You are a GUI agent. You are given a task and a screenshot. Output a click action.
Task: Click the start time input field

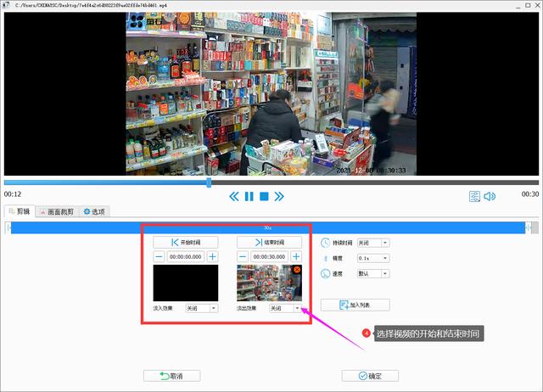(x=185, y=257)
